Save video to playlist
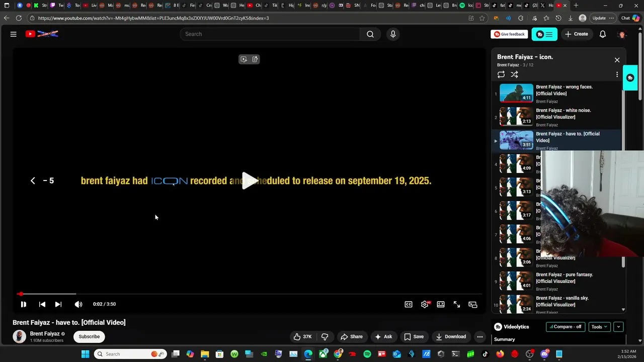This screenshot has width=644, height=362. click(x=414, y=337)
